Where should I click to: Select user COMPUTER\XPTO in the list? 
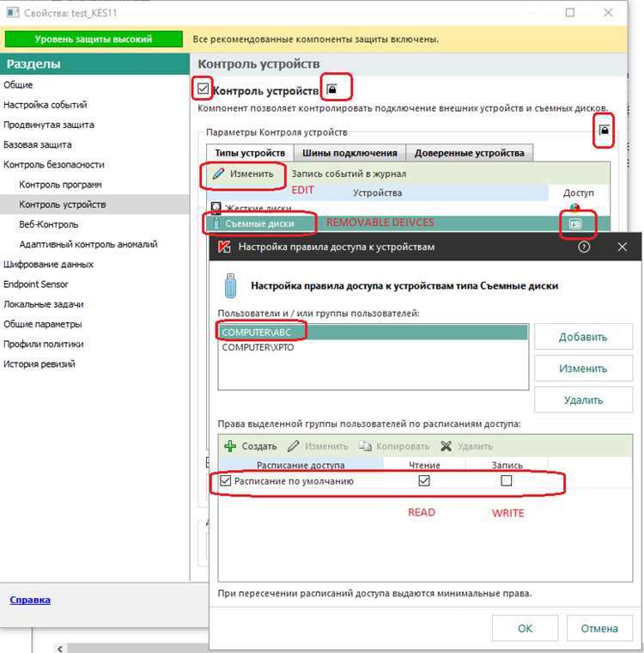pyautogui.click(x=373, y=347)
